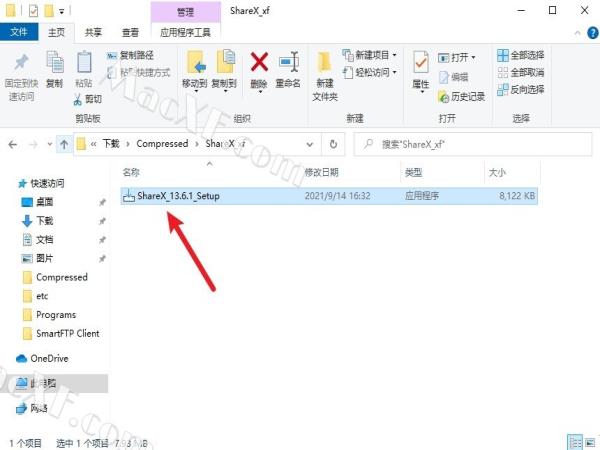Click History (历史记录) button

pos(462,97)
